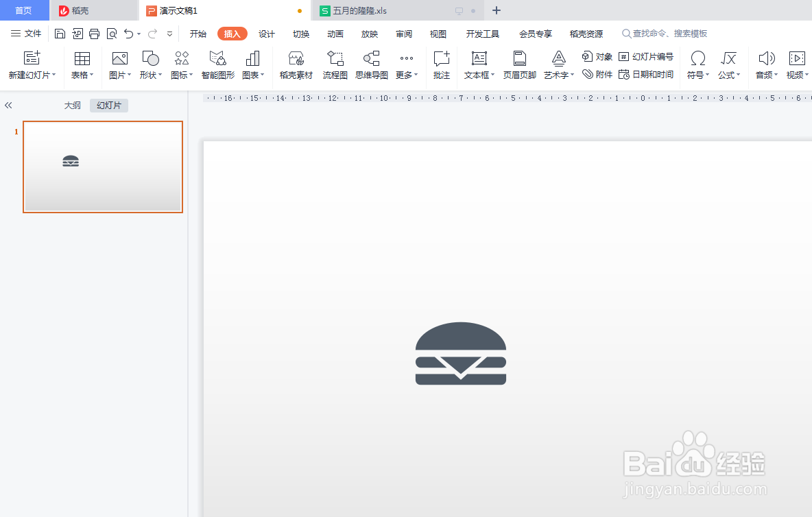Switch to the 首页 home tab

pyautogui.click(x=24, y=10)
